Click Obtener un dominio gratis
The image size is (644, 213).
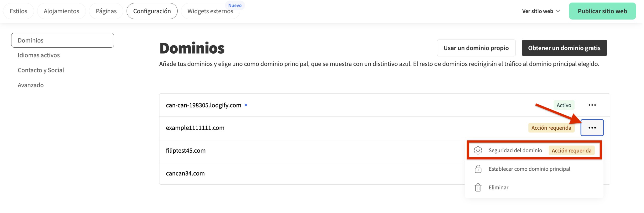pos(564,48)
